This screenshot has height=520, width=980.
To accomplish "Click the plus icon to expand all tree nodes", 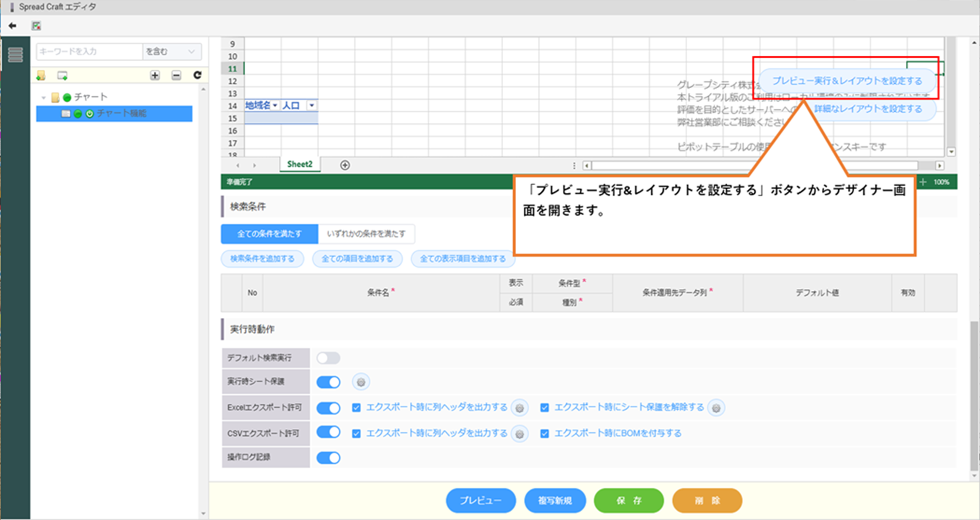I will pyautogui.click(x=155, y=75).
